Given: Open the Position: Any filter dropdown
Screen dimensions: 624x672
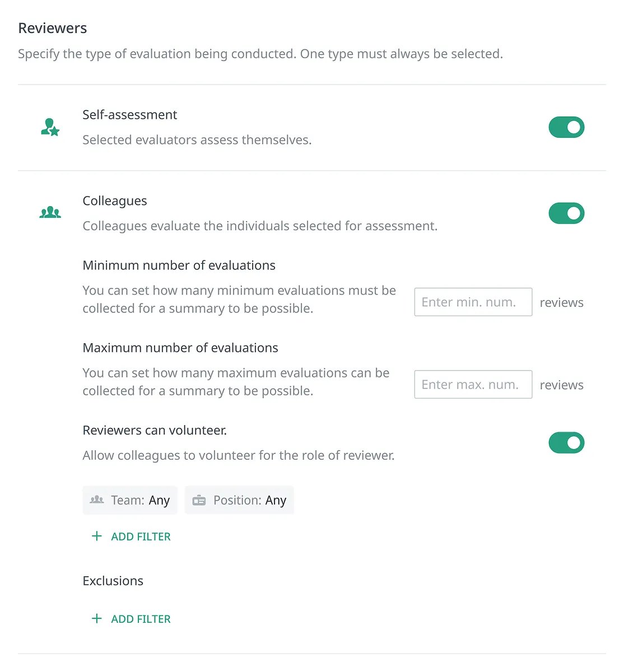Looking at the screenshot, I should click(239, 500).
